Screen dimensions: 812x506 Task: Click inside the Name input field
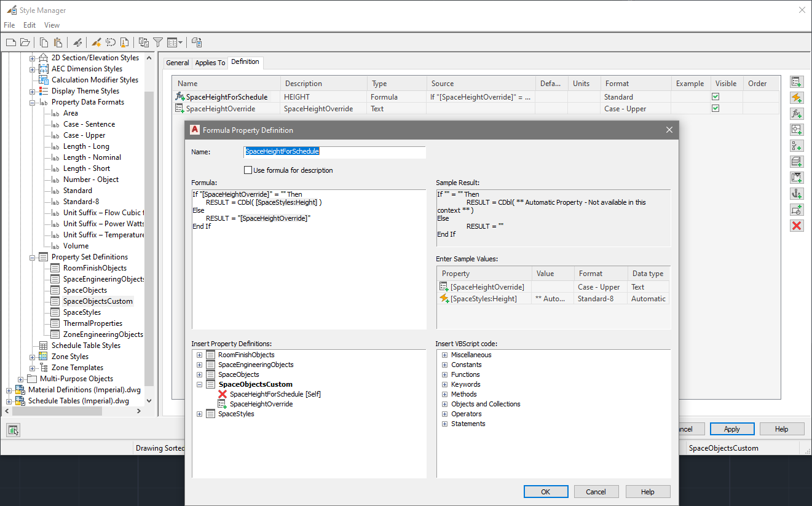click(x=334, y=152)
